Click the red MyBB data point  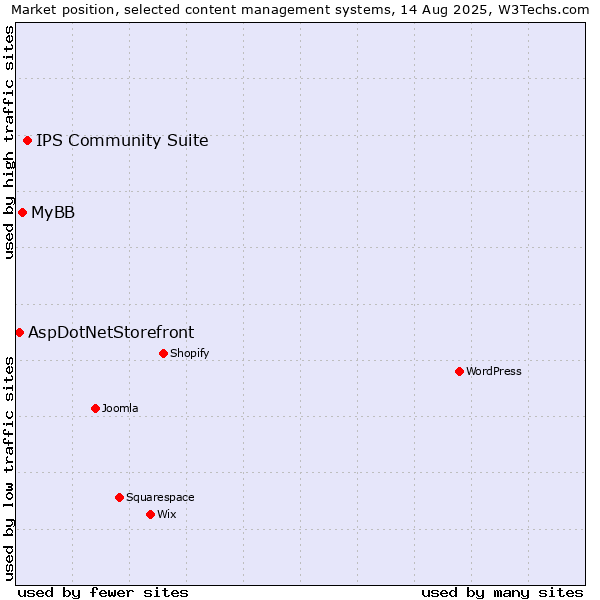[x=23, y=212]
